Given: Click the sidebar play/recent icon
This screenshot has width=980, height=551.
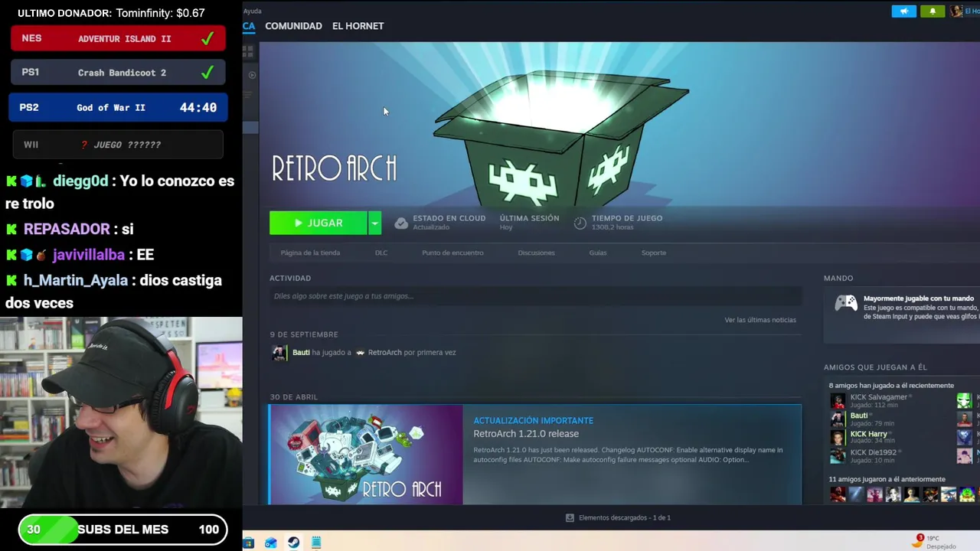Looking at the screenshot, I should click(253, 75).
